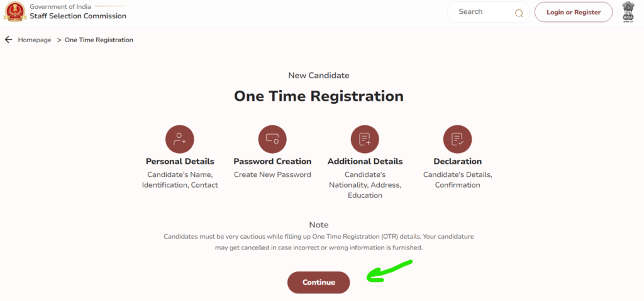The image size is (644, 301).
Task: Click One Time Registration breadcrumb item
Action: pos(99,40)
